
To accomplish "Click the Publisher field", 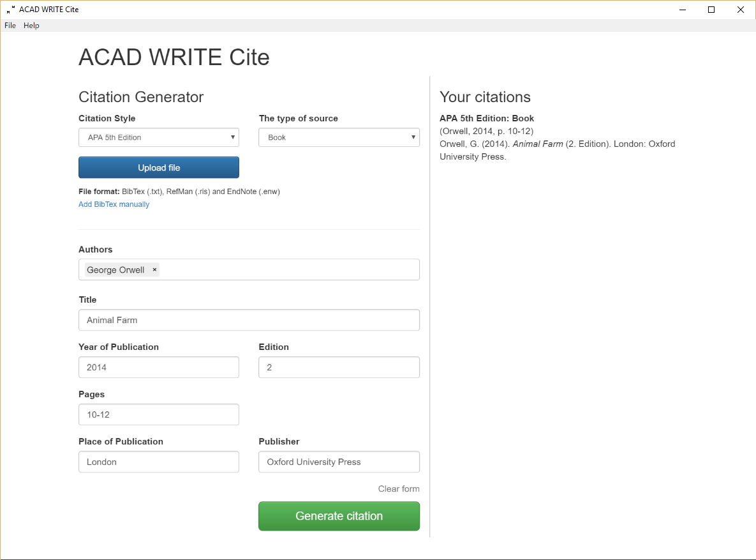I will 339,462.
